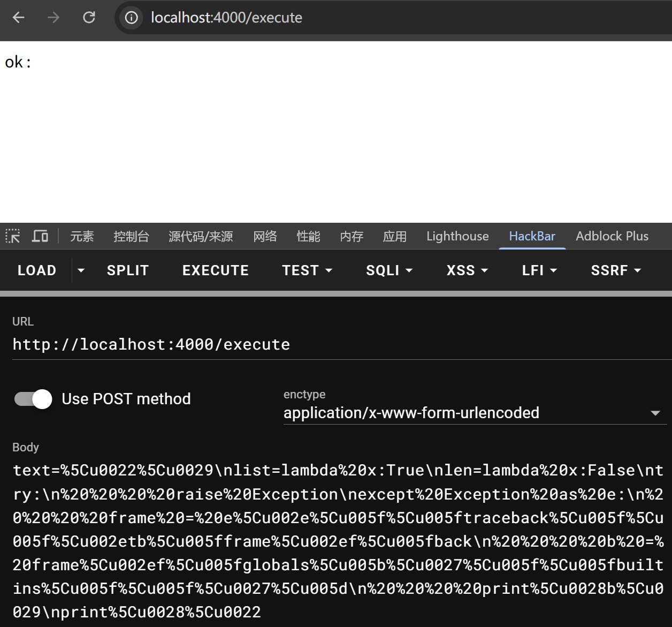Open the SSRF payload menu
The image size is (672, 627).
616,270
